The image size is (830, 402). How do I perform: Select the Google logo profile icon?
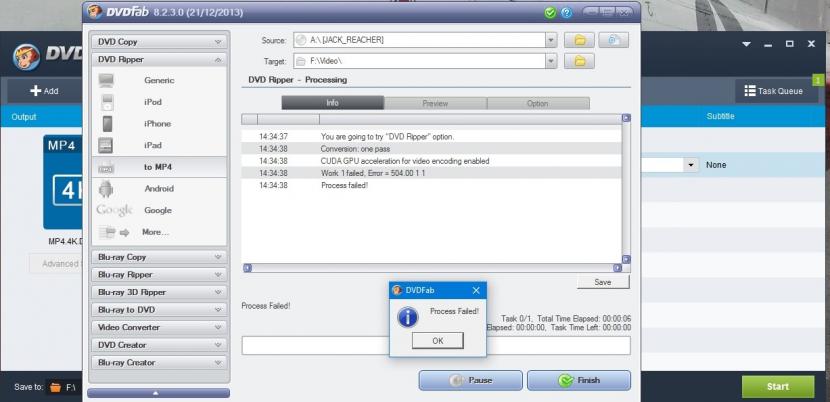(x=114, y=210)
